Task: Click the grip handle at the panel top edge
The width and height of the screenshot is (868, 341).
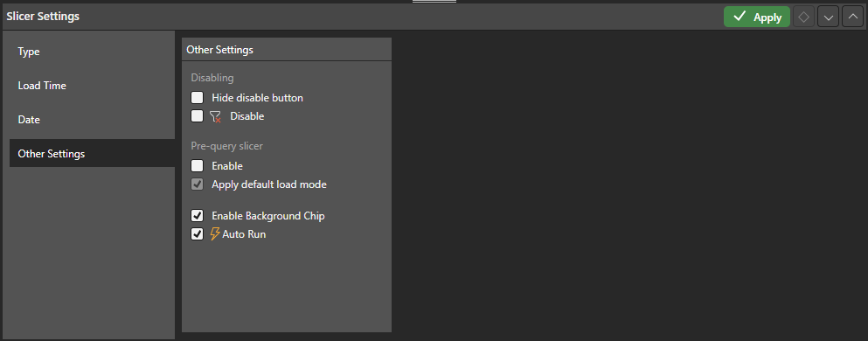Action: coord(434,2)
